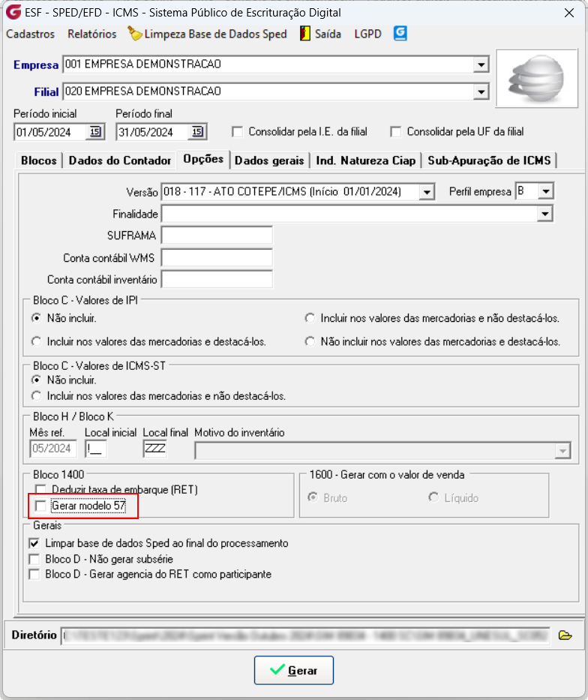Screen dimensions: 588x700
Task: Open the Ind. Natureza Ciap tab
Action: coord(366,161)
